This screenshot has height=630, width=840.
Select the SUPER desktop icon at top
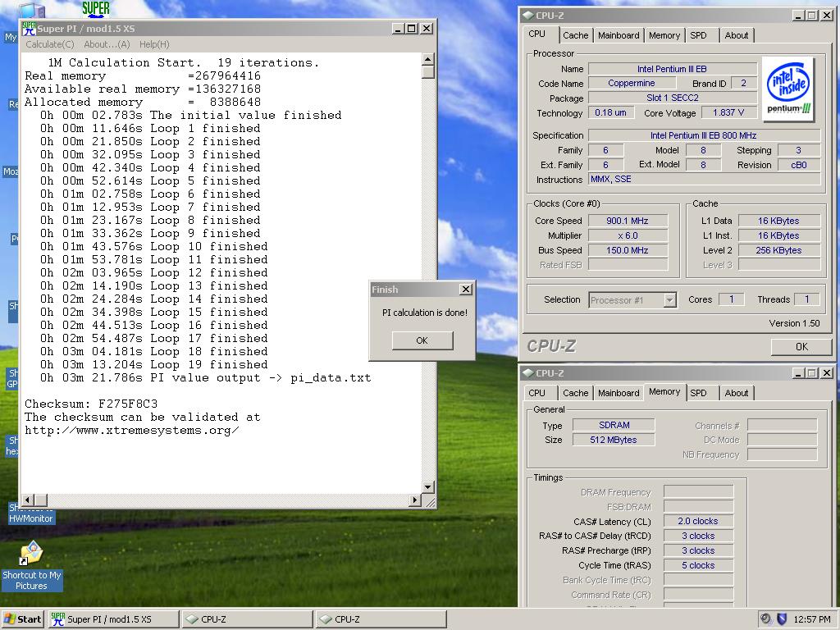click(x=96, y=8)
